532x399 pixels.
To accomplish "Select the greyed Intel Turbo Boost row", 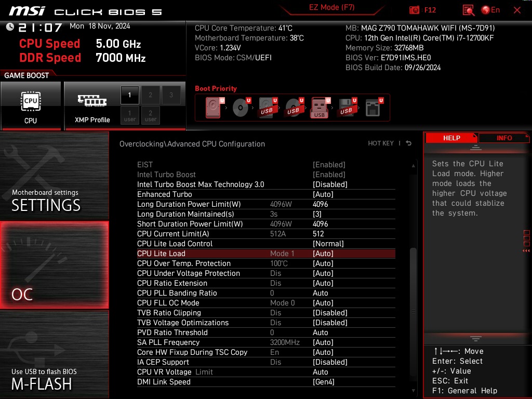I will [266, 175].
